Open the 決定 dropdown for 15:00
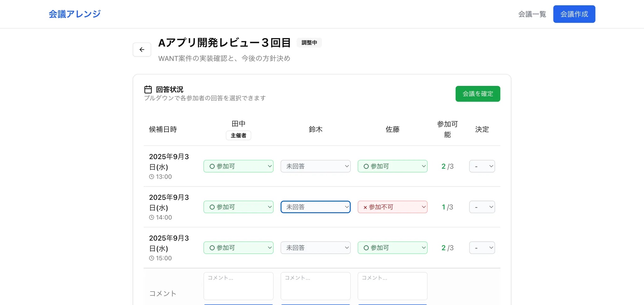644x305 pixels. pyautogui.click(x=482, y=248)
